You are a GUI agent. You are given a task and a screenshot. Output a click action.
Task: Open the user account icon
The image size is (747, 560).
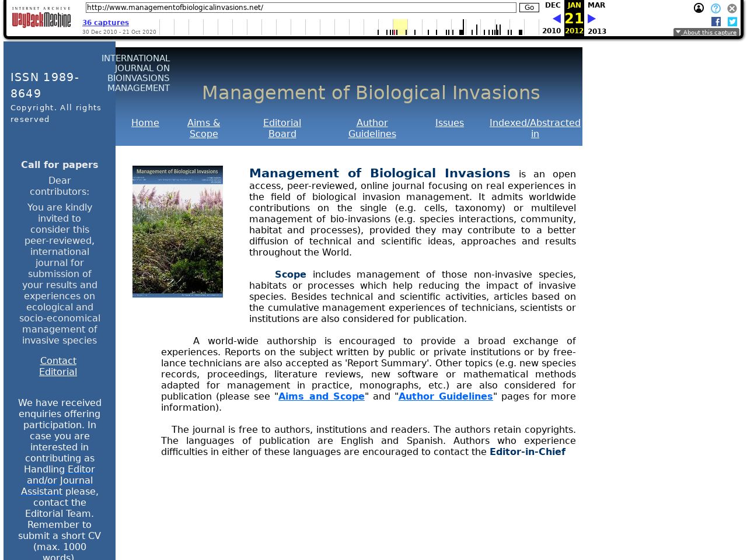coord(699,8)
